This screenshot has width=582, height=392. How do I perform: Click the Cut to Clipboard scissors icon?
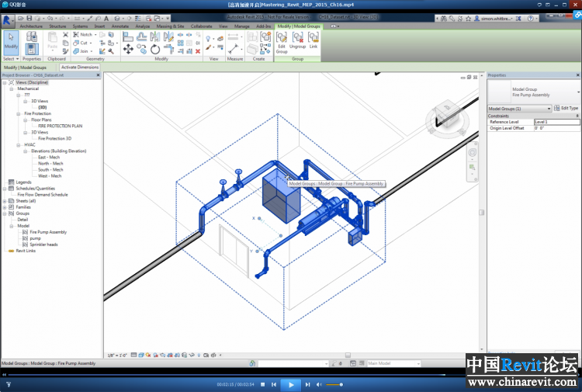pos(65,34)
